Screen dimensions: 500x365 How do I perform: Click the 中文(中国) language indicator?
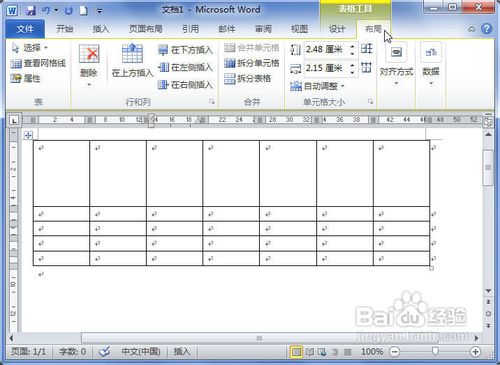(141, 352)
